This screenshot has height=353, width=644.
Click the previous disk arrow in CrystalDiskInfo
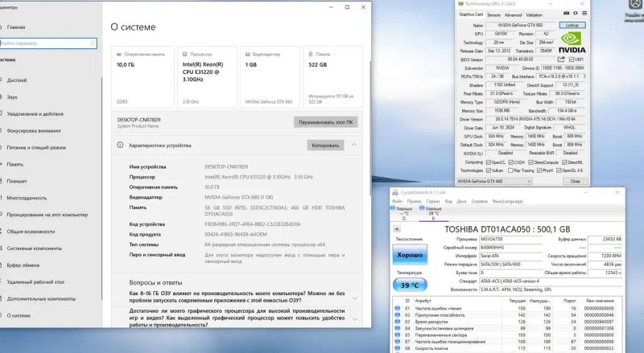tap(397, 228)
